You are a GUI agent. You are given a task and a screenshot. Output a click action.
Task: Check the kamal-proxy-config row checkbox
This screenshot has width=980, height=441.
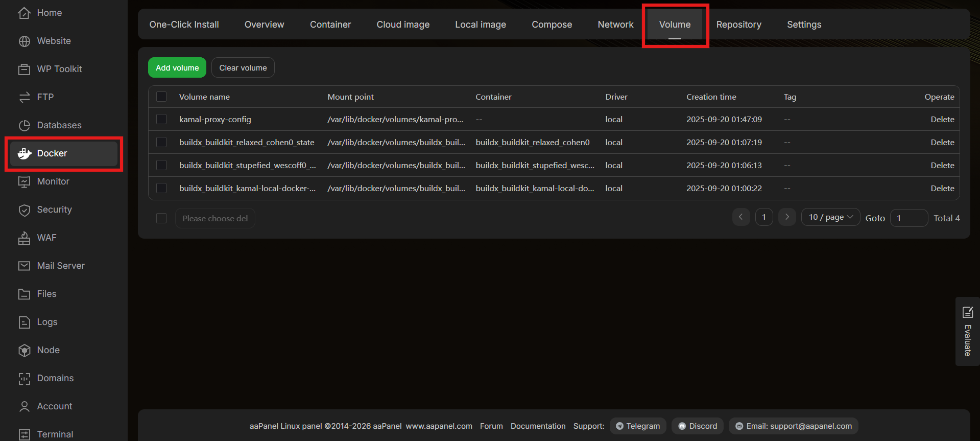161,119
